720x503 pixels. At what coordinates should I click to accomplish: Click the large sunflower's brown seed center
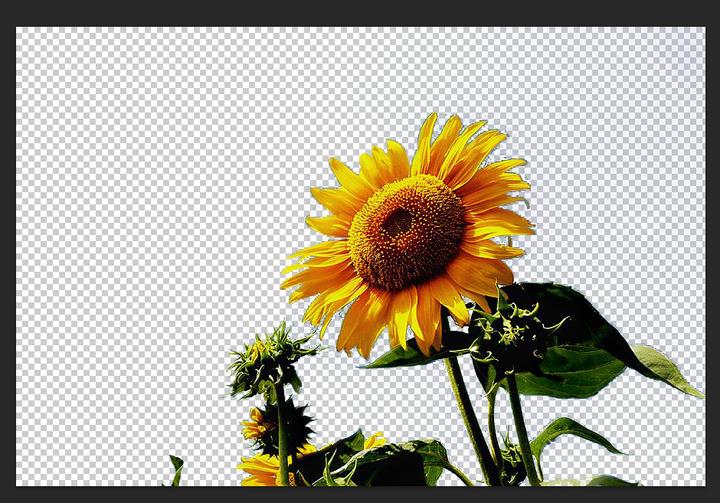(x=406, y=232)
